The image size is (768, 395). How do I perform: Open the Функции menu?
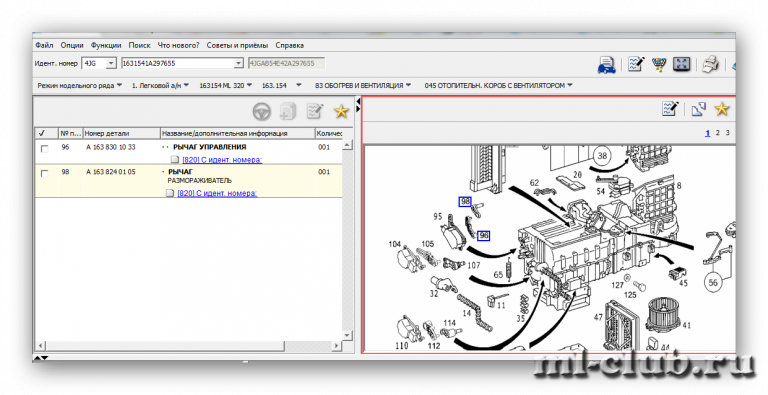(106, 45)
